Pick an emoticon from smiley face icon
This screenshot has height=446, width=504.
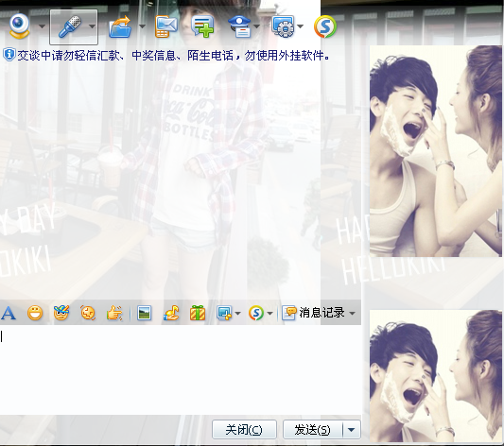[x=35, y=313]
